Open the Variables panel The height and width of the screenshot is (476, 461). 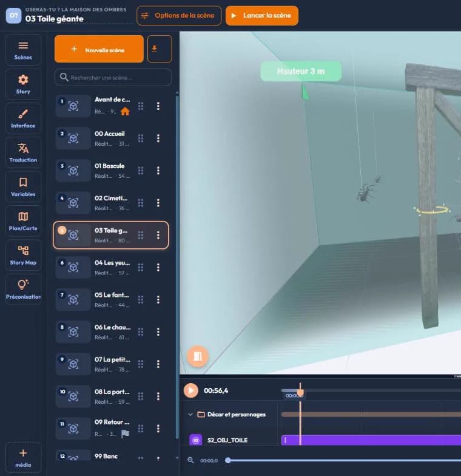click(x=23, y=187)
